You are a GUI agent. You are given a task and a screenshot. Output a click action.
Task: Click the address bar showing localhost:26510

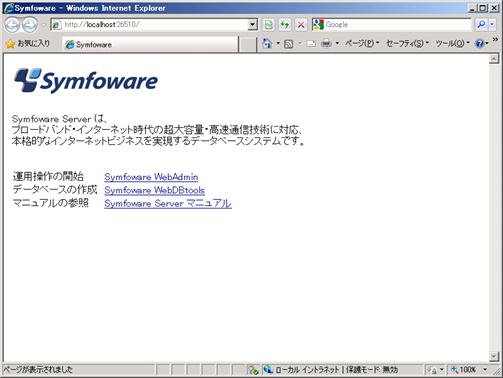[149, 25]
